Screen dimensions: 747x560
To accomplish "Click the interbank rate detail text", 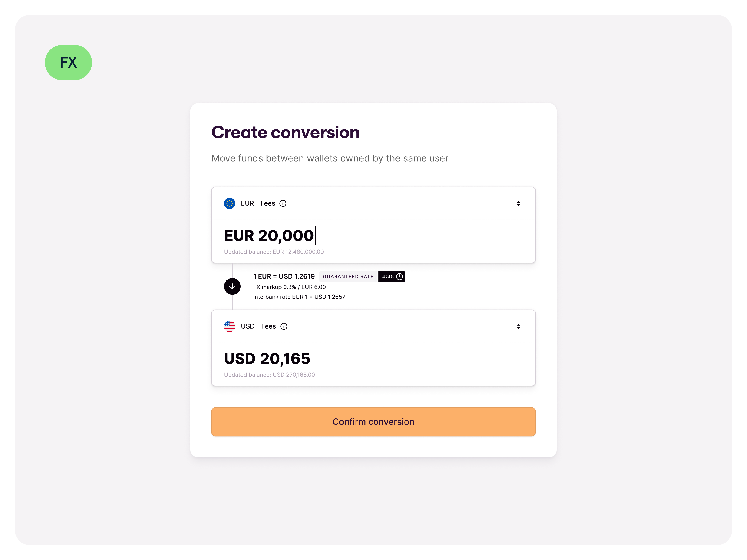I will click(x=299, y=297).
